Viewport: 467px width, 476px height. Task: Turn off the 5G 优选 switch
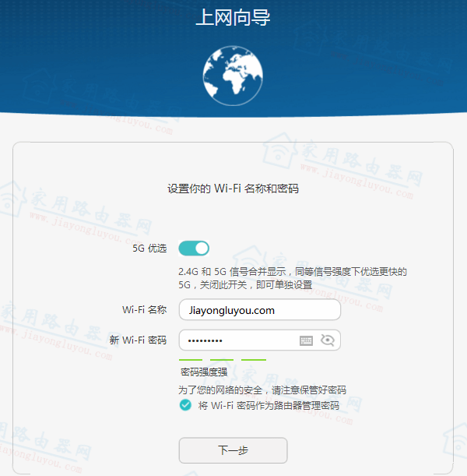coord(194,249)
